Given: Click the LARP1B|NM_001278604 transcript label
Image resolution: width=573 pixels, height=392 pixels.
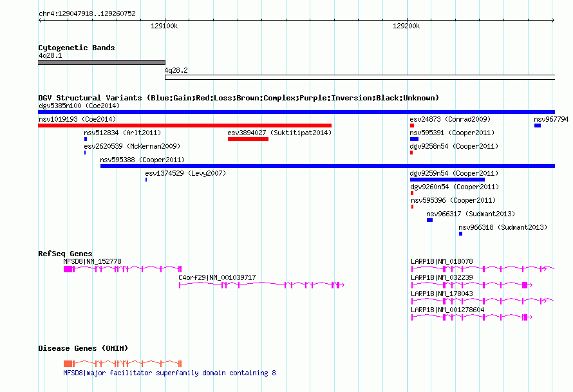Looking at the screenshot, I should pos(447,310).
